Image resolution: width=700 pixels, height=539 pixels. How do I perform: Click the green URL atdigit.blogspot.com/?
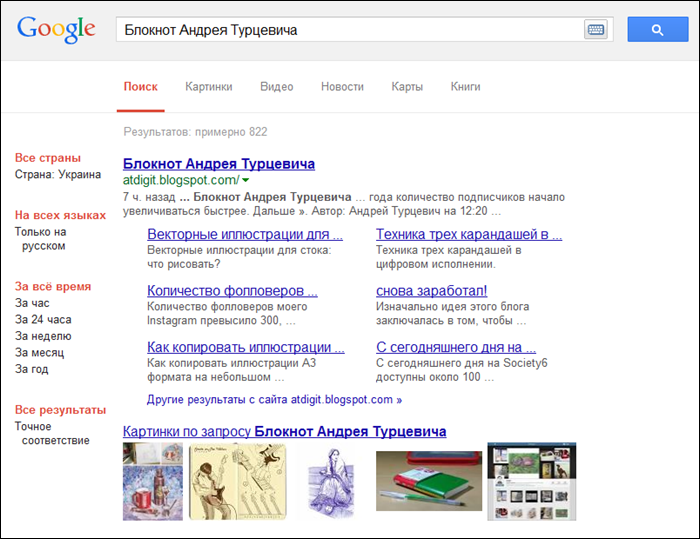181,180
